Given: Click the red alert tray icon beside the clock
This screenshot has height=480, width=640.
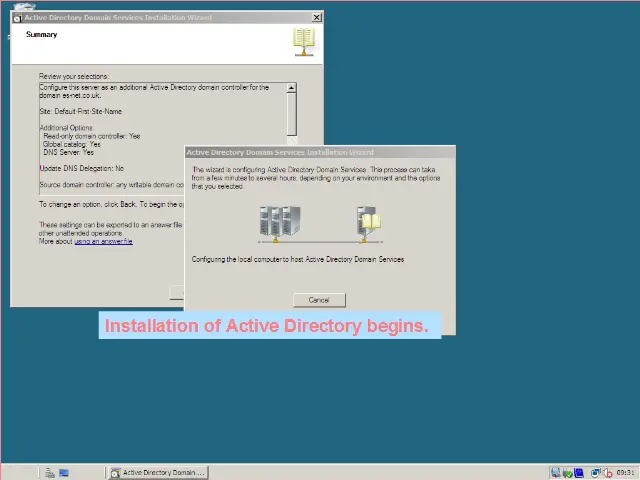Looking at the screenshot, I should coord(607,473).
